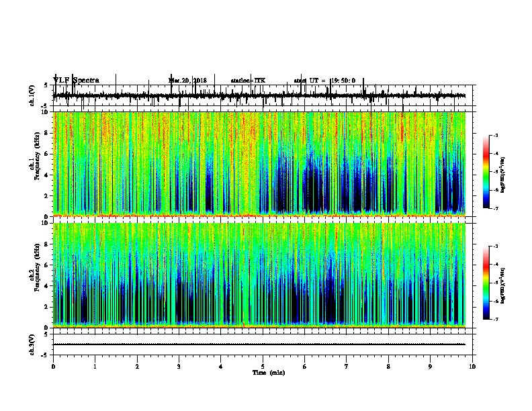Click inside the ch.1 spectrogram panel
The width and height of the screenshot is (532, 411).
coord(259,164)
